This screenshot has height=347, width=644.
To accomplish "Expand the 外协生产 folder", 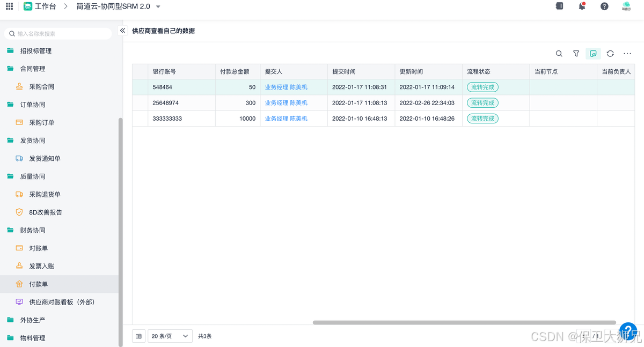I will point(10,320).
